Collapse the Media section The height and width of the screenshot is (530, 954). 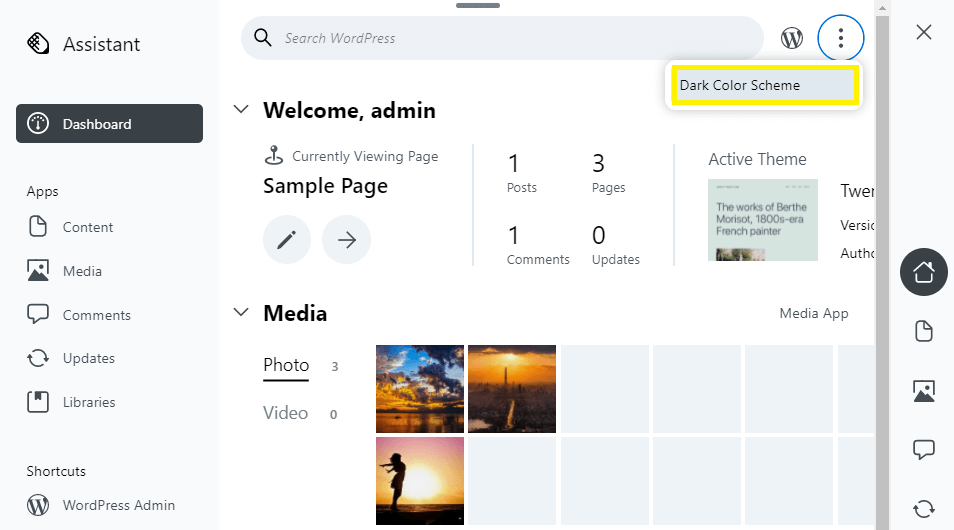(242, 312)
